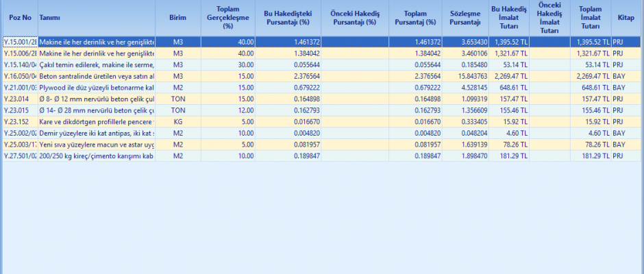
Task: Click the 2,269.47 TL Toplam İmalat Tutarı cell
Action: [x=590, y=75]
